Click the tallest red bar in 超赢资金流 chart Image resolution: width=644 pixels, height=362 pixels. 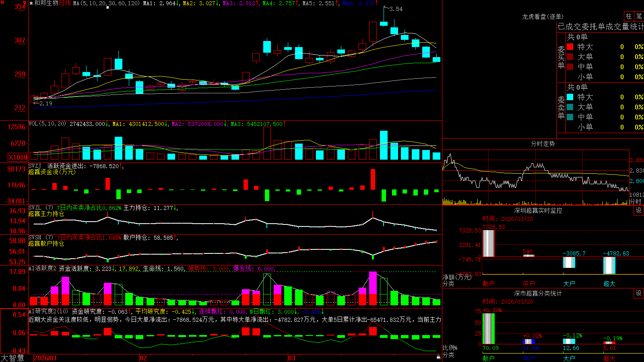(373, 179)
